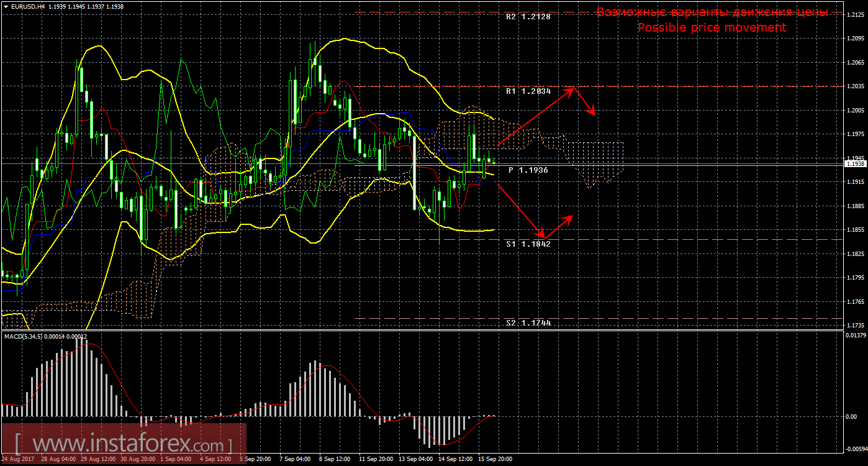Click the current price tag 1.1938
868x466 pixels.
[x=856, y=164]
